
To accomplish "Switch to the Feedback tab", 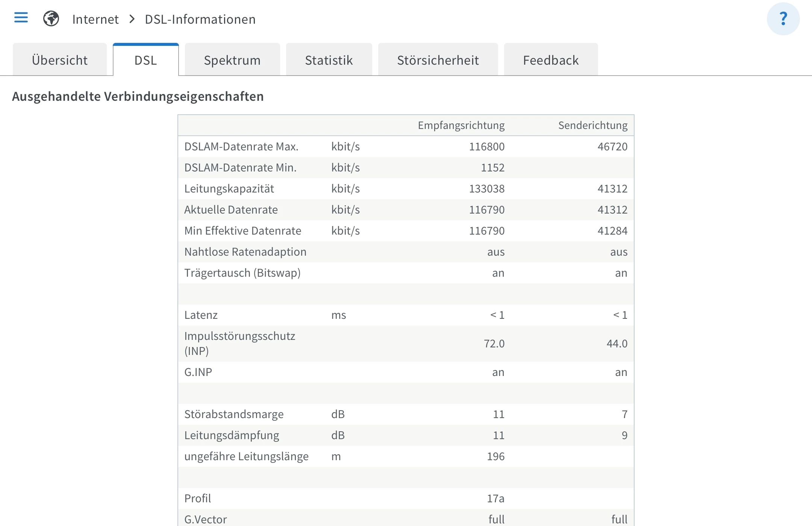I will 550,60.
